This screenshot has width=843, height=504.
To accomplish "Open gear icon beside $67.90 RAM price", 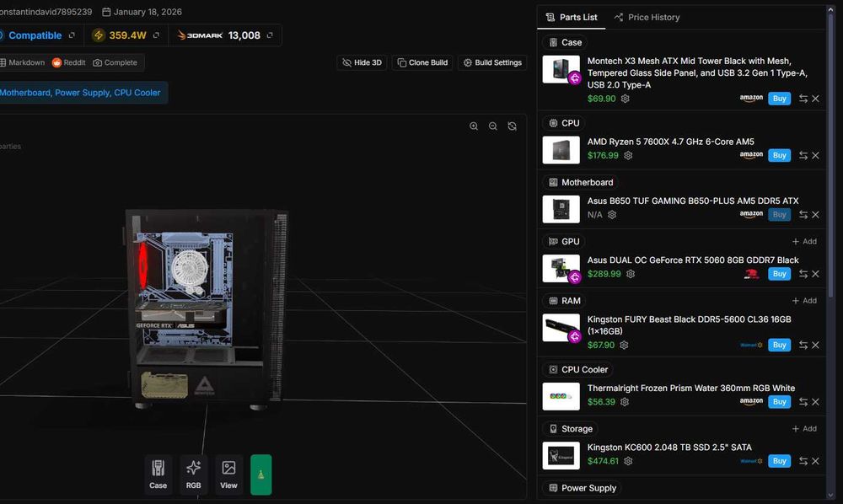I will pos(624,345).
